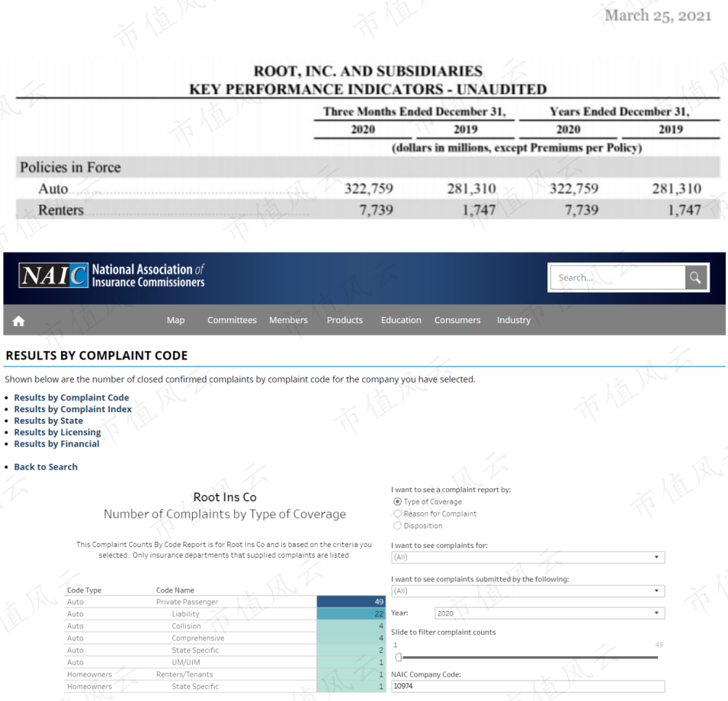Open the Industry menu
Screen dimensions: 728x701
[x=514, y=320]
